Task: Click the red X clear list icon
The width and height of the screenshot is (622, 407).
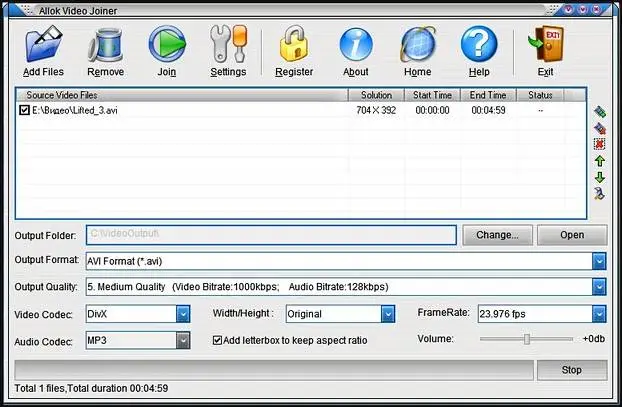Action: click(x=600, y=144)
